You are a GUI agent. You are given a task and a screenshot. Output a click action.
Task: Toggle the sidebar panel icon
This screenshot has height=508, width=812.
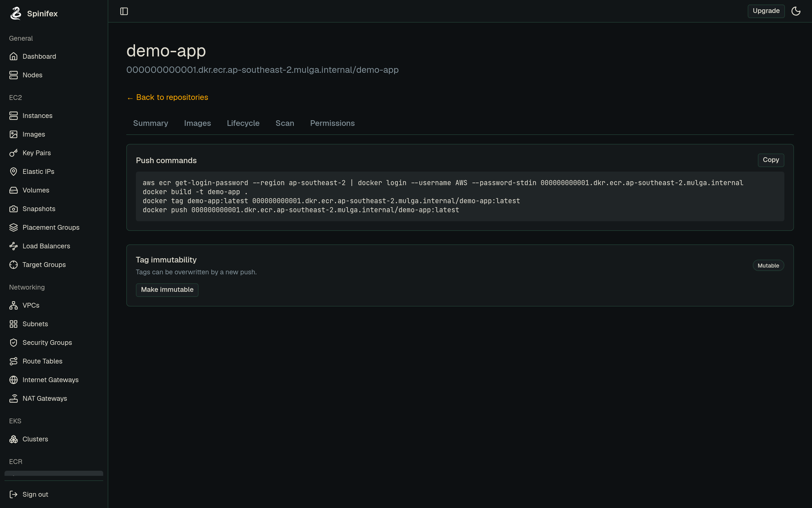124,11
